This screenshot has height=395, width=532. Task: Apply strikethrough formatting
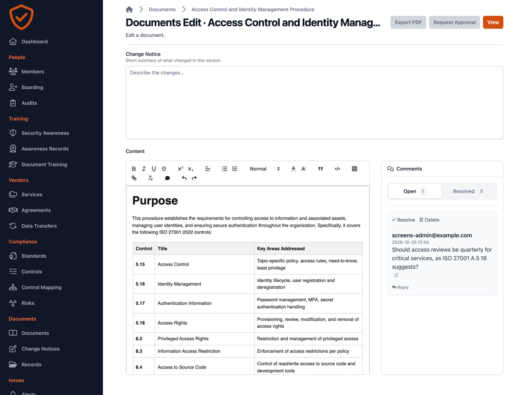point(164,169)
